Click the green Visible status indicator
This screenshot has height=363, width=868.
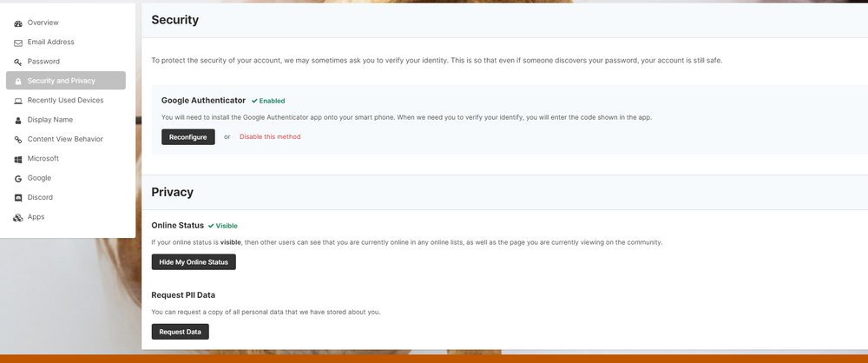[x=222, y=226]
